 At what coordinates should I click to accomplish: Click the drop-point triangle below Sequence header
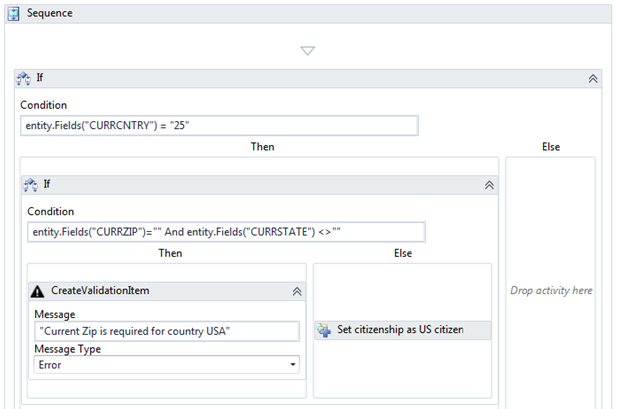(x=308, y=50)
